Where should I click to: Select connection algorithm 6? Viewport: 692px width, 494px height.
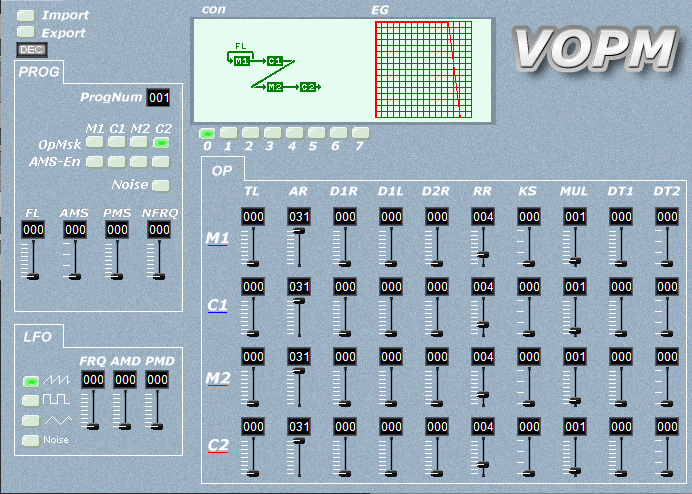coord(339,133)
